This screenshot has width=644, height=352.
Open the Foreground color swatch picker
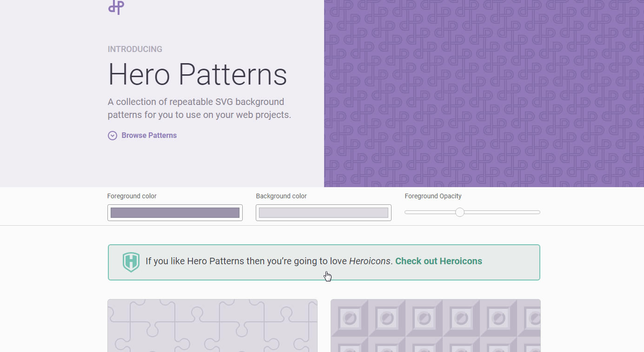[175, 213]
